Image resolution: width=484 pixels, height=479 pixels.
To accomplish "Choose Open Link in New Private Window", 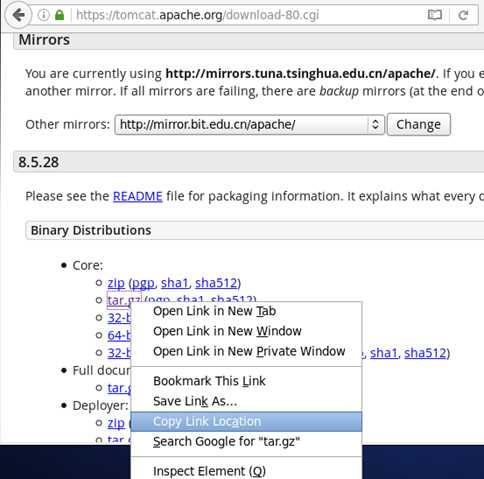I will coord(246,351).
